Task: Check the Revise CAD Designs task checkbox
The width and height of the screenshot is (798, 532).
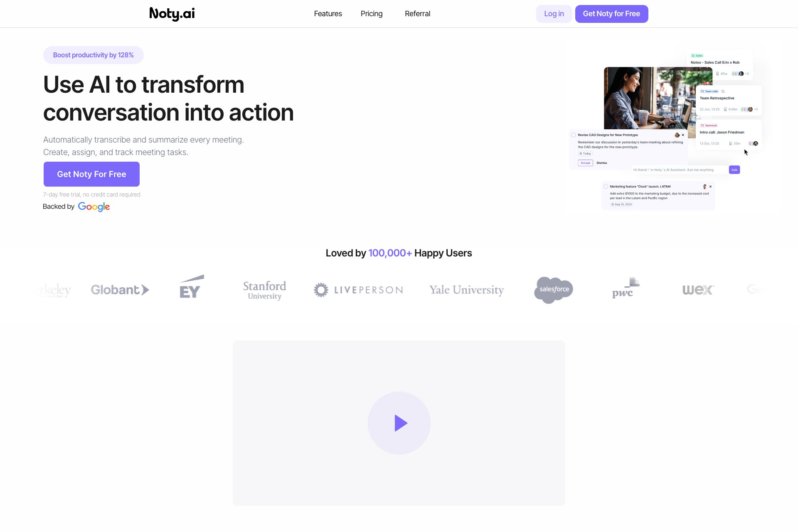Action: pos(574,135)
